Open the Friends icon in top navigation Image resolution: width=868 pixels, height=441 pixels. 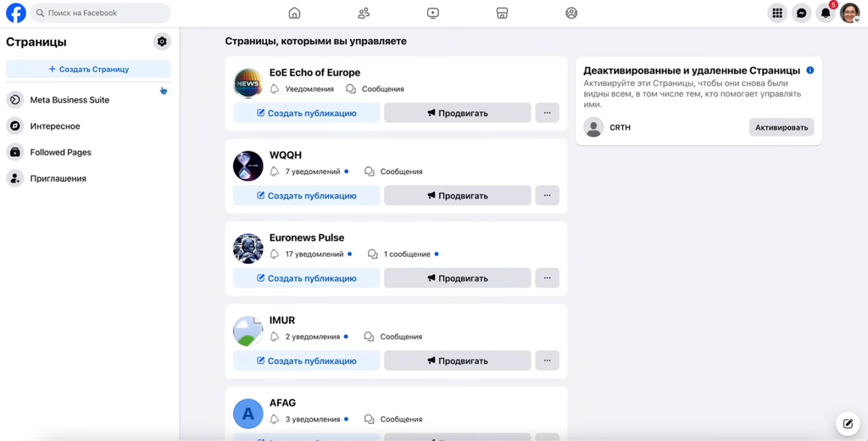(364, 13)
